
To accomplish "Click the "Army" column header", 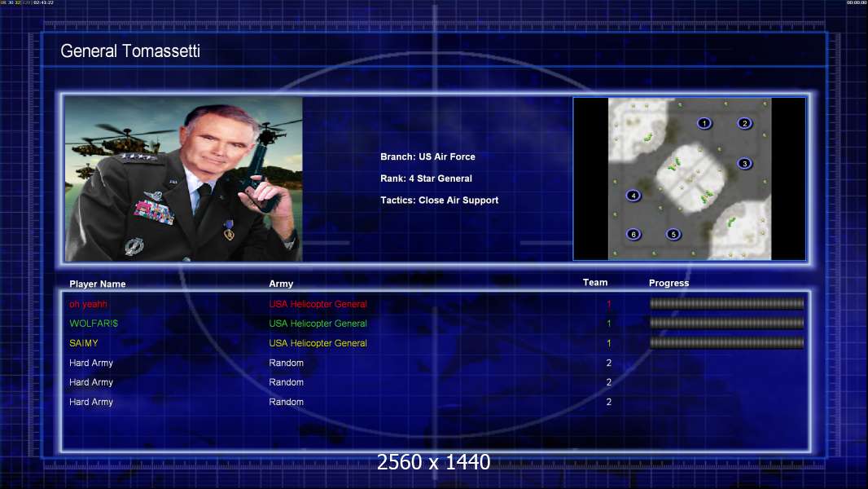I will [281, 284].
